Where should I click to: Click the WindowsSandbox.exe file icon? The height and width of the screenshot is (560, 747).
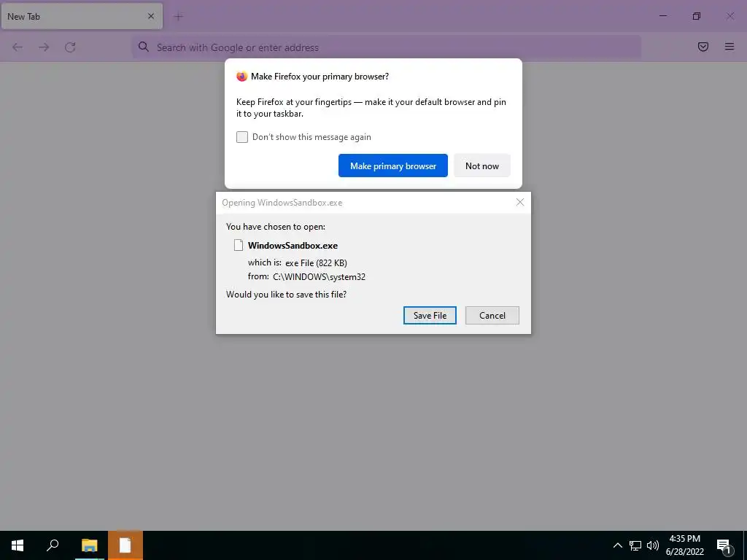click(239, 245)
